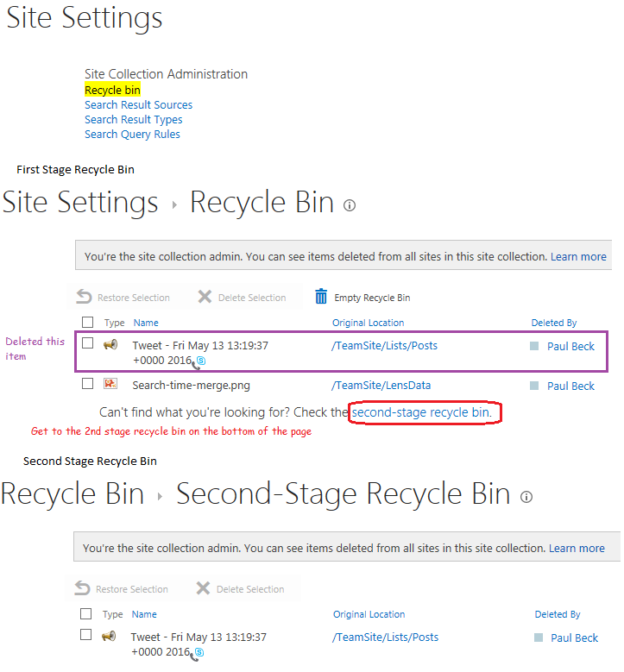The height and width of the screenshot is (672, 624).
Task: Open Search Result Types link
Action: click(x=134, y=120)
